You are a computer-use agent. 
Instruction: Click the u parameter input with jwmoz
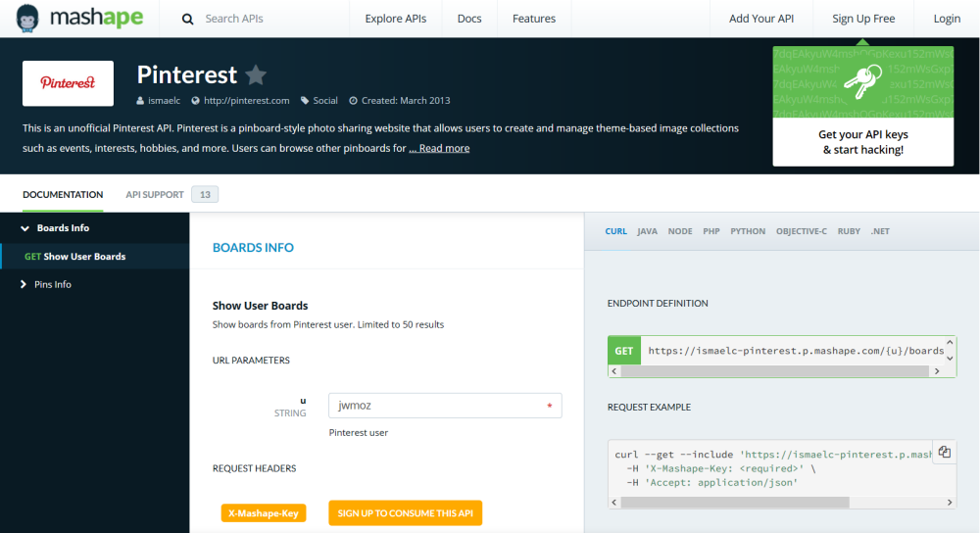pos(445,406)
